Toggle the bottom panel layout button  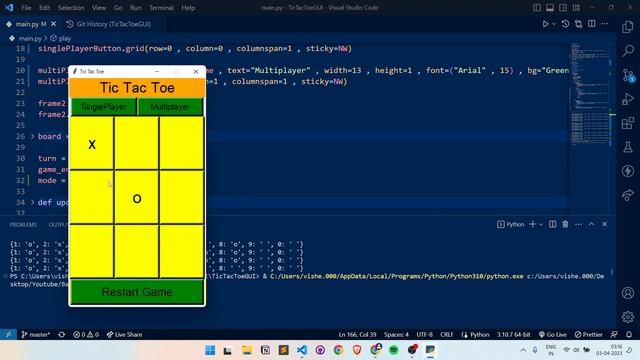(x=550, y=8)
